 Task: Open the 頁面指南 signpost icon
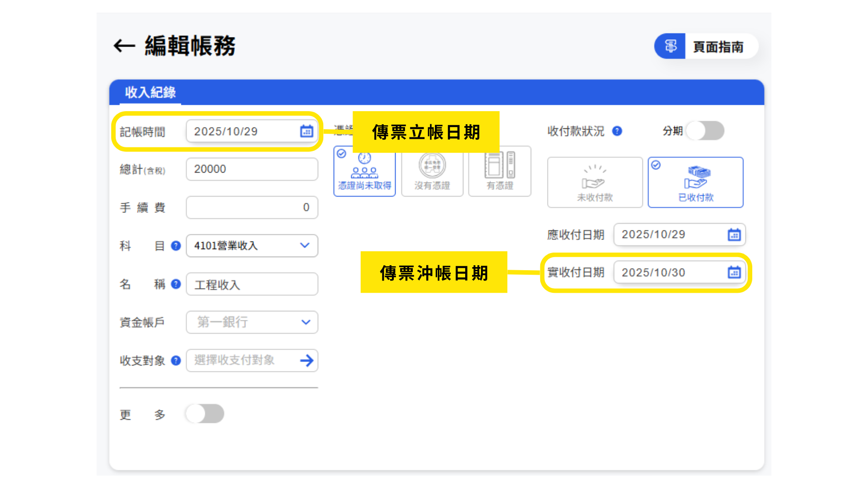click(x=670, y=46)
